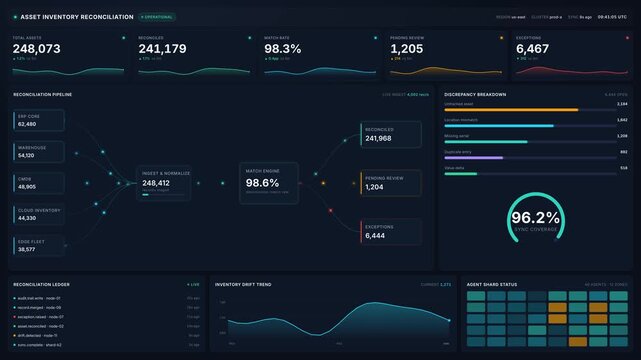Click the Match Rate value 98.3%
Screen dimensions: 641x360
(282, 49)
